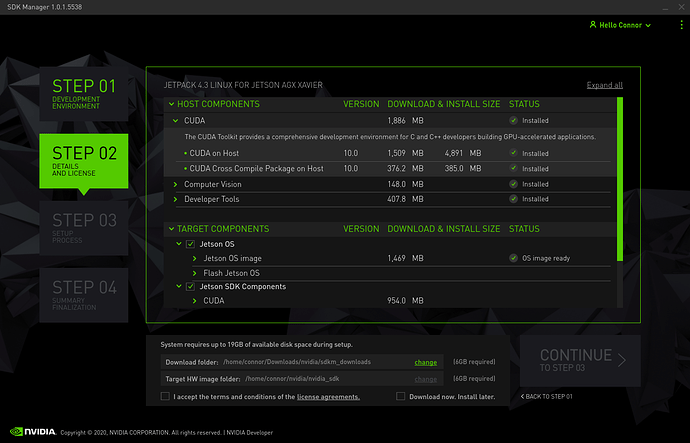The width and height of the screenshot is (690, 443).
Task: Click the 1,886 MB CUDA size value
Action: point(405,121)
